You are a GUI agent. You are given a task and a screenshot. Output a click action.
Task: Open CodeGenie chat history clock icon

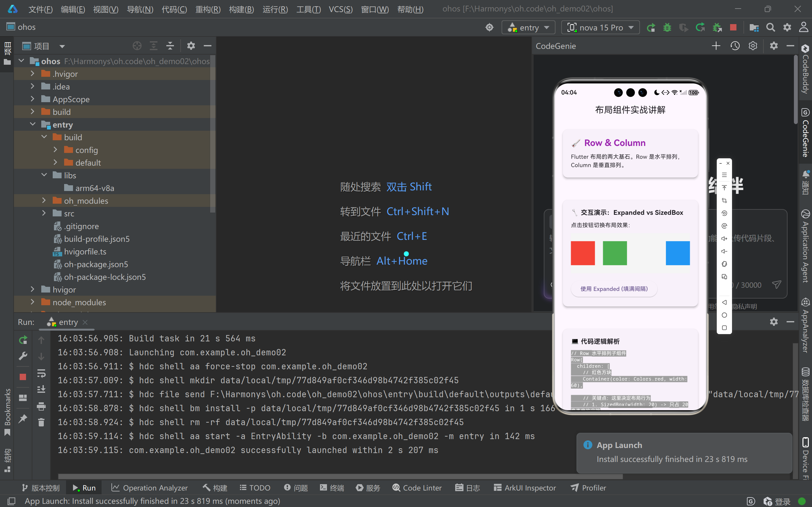tap(735, 46)
